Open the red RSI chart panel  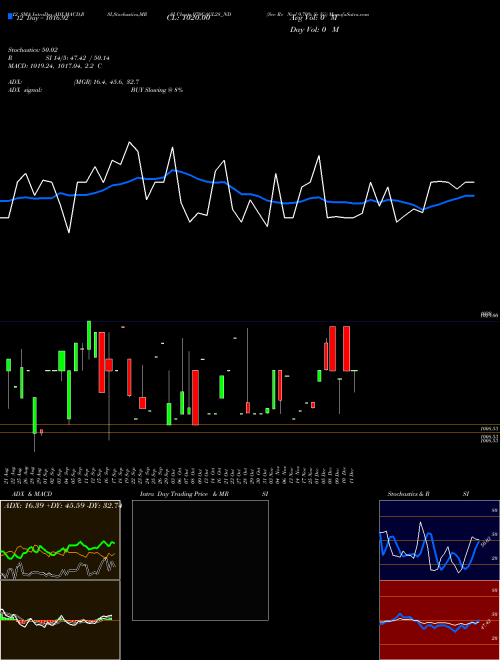(439, 620)
